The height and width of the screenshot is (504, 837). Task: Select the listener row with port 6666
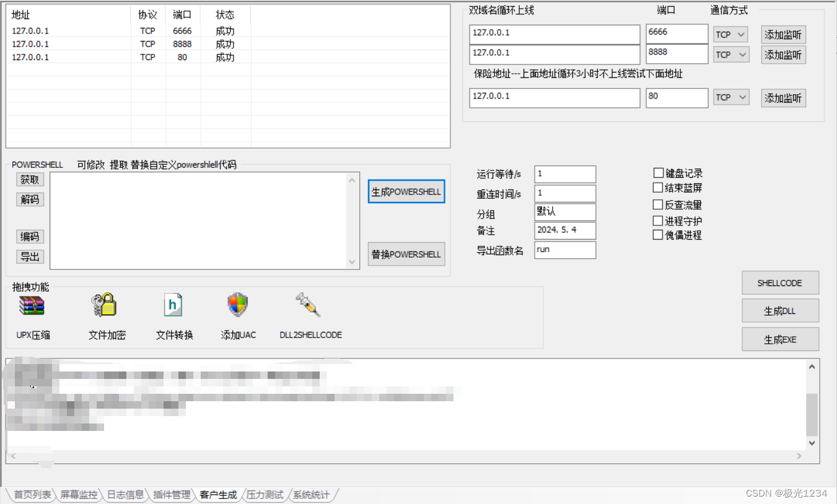[x=228, y=31]
